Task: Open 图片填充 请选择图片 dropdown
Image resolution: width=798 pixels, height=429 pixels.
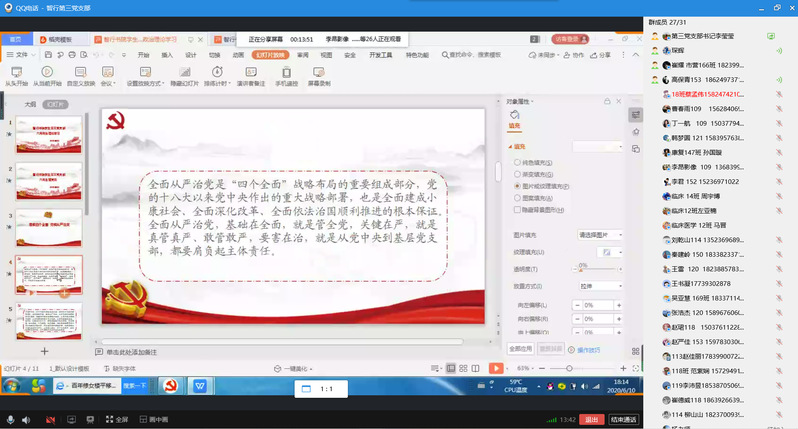Action: (598, 234)
